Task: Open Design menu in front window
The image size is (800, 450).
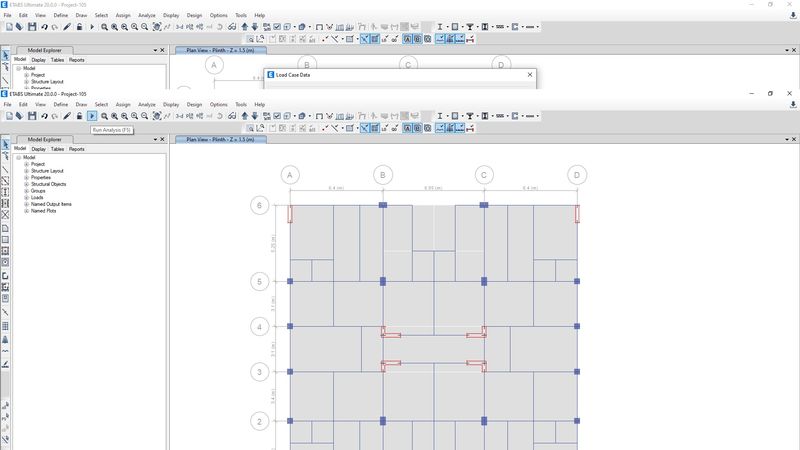Action: [194, 105]
